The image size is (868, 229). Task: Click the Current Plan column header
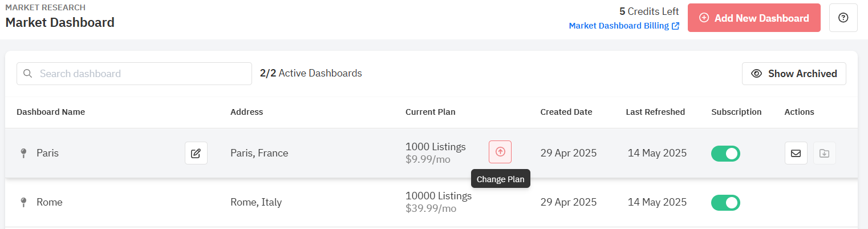point(431,112)
